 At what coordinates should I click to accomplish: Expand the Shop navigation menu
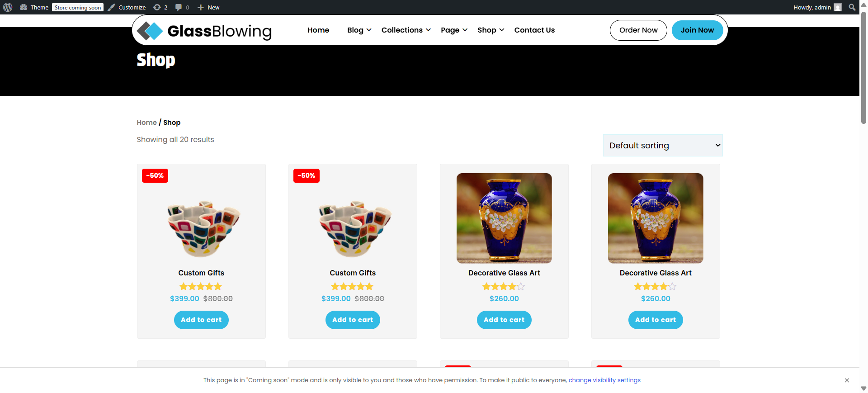[x=491, y=30]
